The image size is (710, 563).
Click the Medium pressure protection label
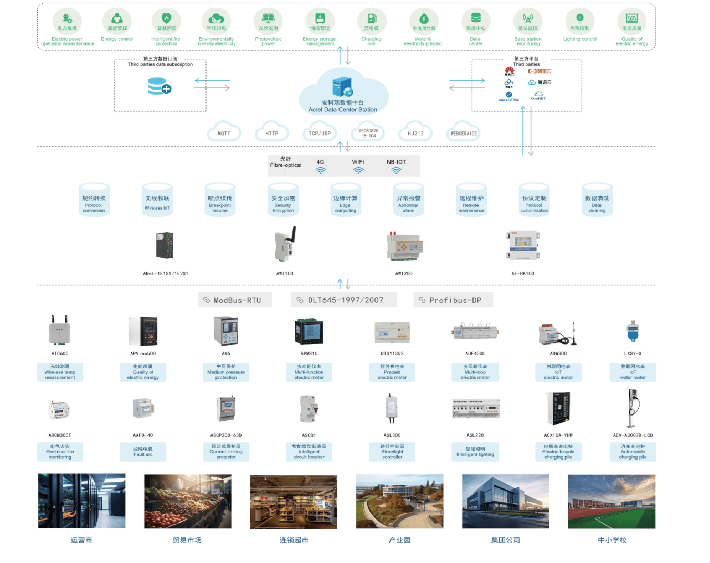[x=226, y=372]
